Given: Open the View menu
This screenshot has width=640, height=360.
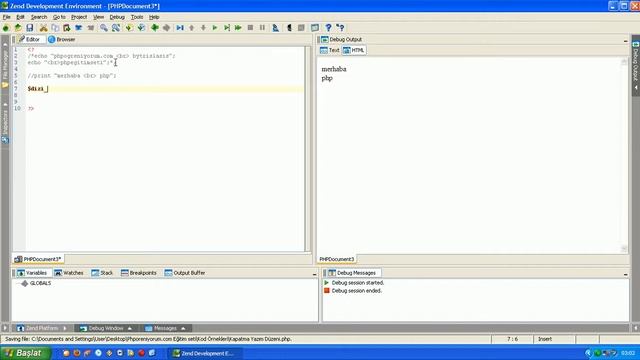Looking at the screenshot, I should point(98,17).
